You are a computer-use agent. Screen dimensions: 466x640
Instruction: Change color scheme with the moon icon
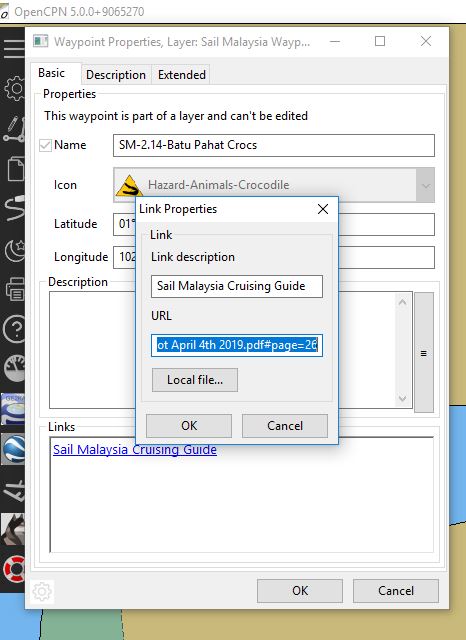click(x=16, y=250)
